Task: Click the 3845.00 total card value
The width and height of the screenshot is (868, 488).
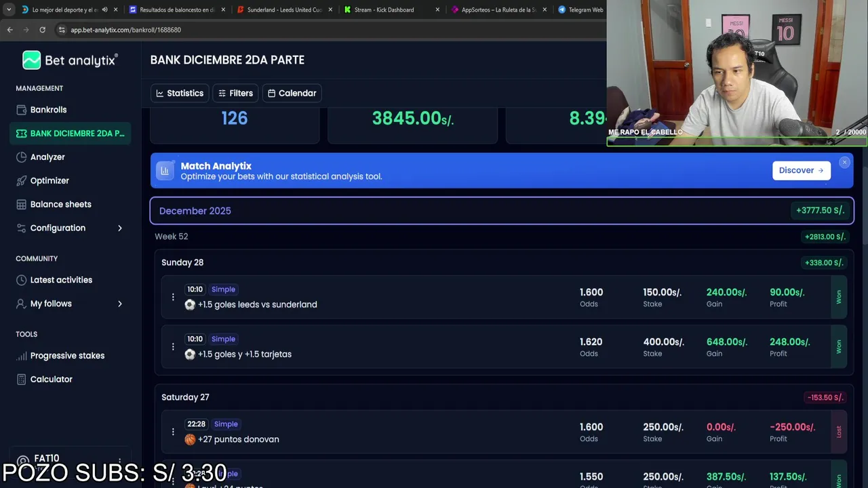Action: click(x=412, y=119)
